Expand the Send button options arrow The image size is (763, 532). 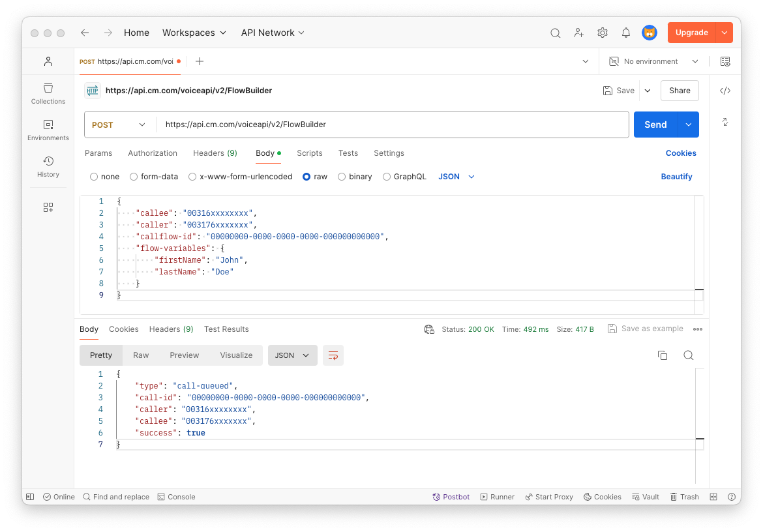[689, 125]
